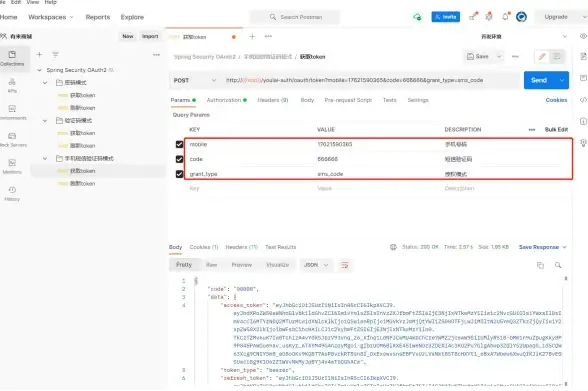This screenshot has width=588, height=391.
Task: Switch to the pencil build mode icon
Action: [542, 57]
